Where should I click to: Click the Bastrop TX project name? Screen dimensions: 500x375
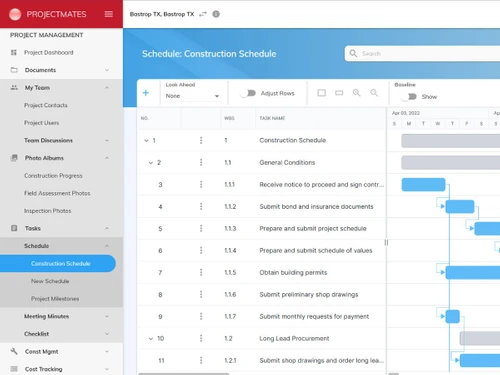coord(162,14)
